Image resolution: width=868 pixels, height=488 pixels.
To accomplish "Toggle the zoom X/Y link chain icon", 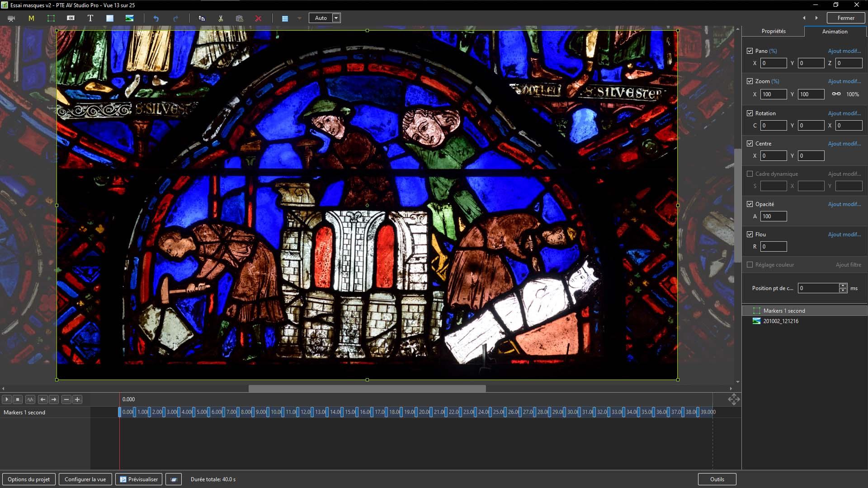I will point(836,94).
